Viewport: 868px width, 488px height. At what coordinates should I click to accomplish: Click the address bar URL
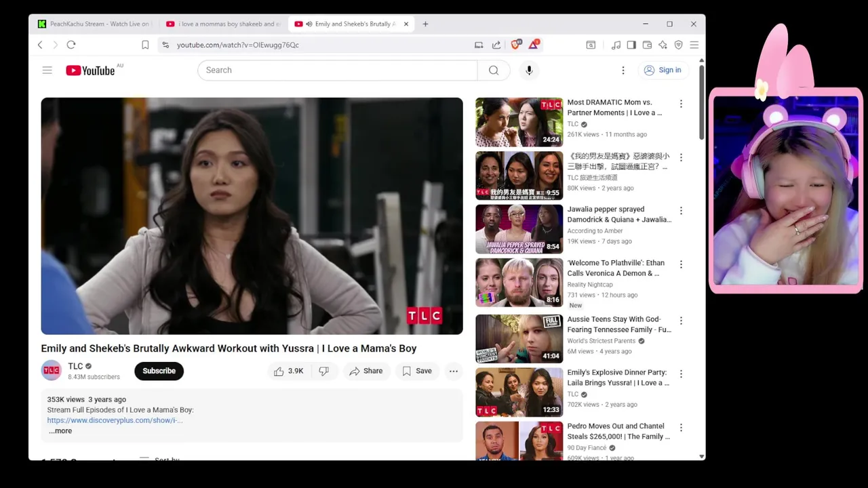click(x=237, y=45)
